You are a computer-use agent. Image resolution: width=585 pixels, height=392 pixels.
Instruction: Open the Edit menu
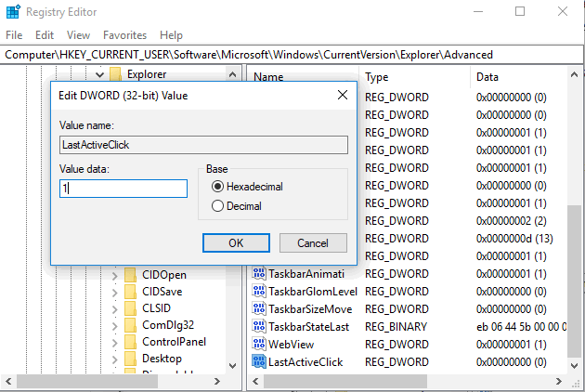[x=45, y=35]
